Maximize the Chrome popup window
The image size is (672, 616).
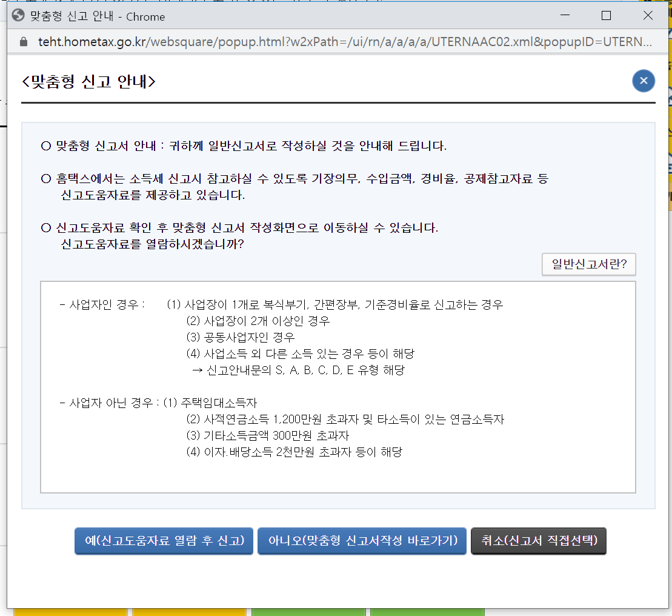click(x=605, y=16)
